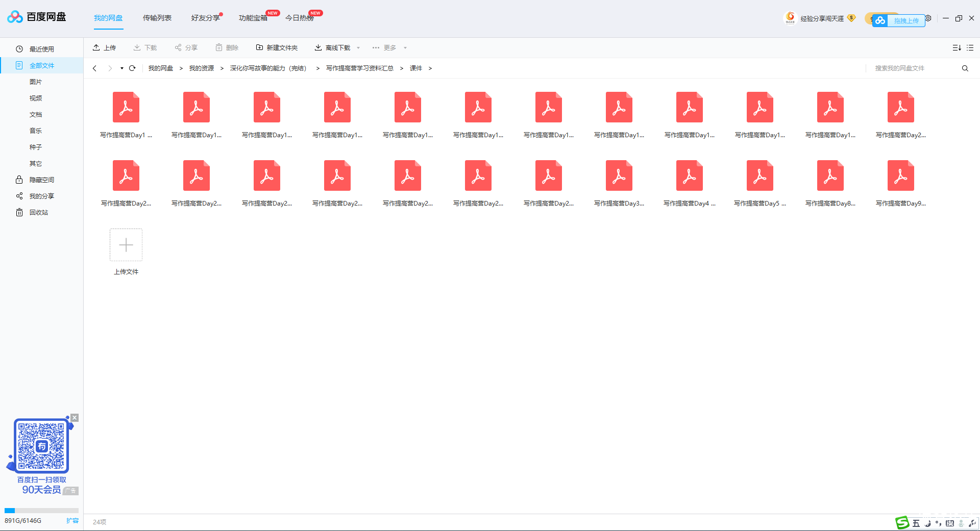Click the 扩容 expand storage link
Viewport: 980px width, 531px height.
(x=72, y=521)
